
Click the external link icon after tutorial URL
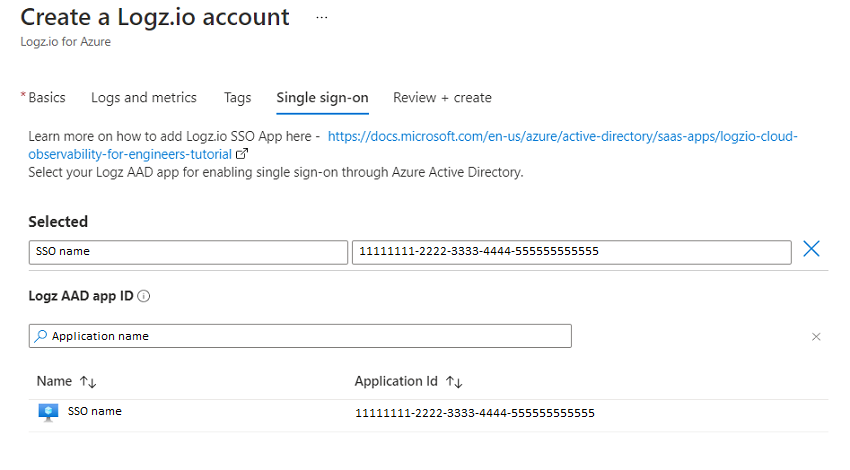click(241, 155)
